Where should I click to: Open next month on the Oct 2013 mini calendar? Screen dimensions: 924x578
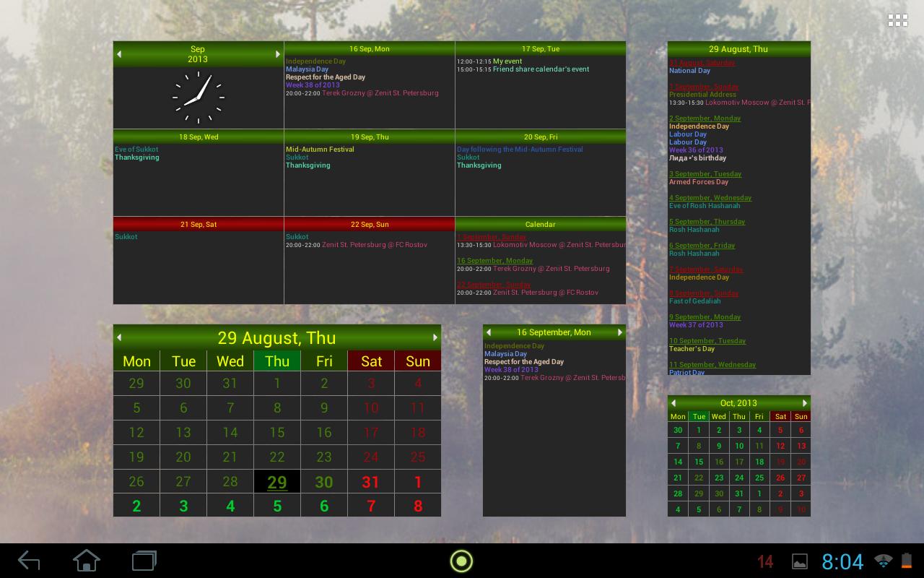[804, 402]
